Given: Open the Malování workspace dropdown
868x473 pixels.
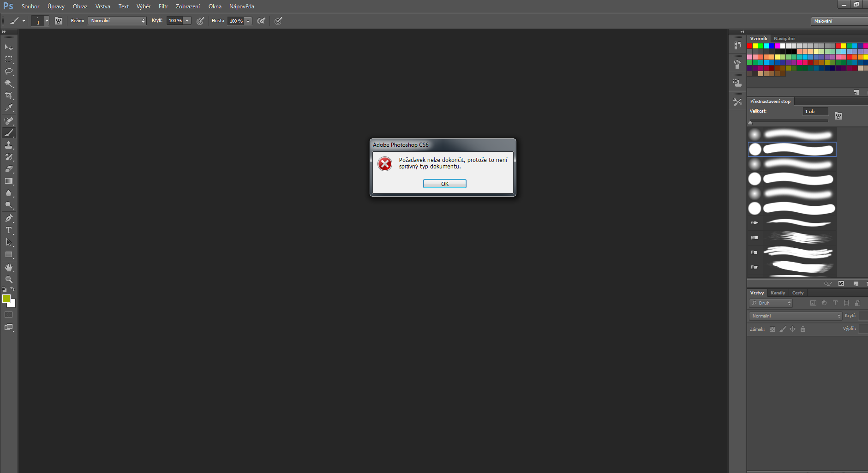Looking at the screenshot, I should [x=839, y=21].
